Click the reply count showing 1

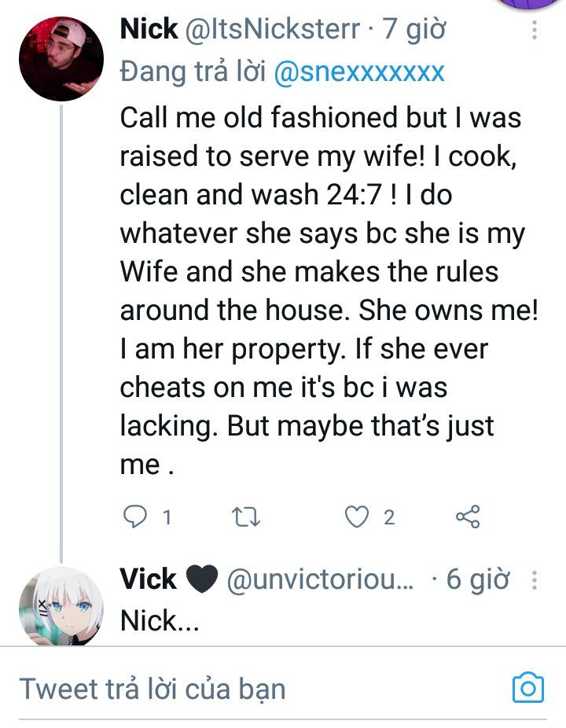pos(165,517)
